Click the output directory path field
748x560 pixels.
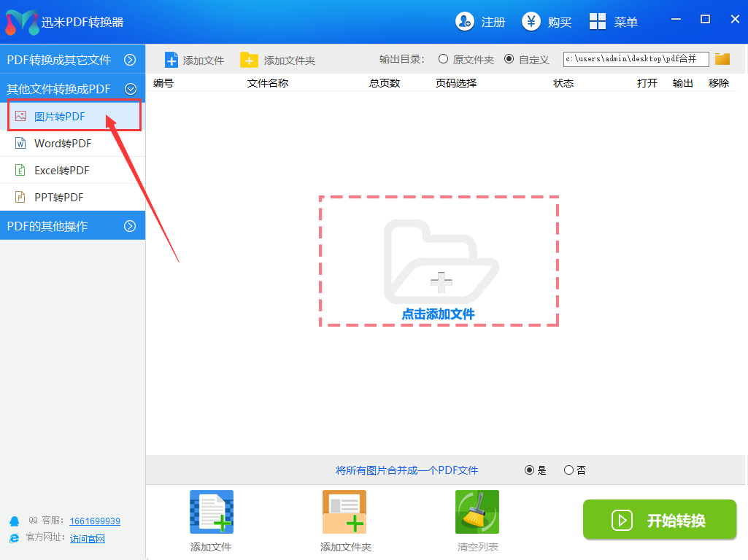635,59
